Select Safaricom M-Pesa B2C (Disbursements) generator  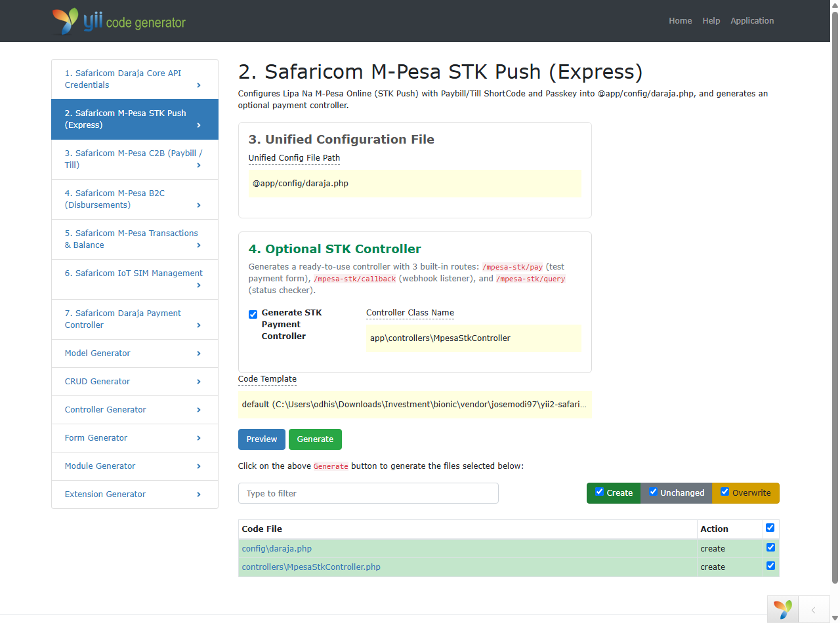click(x=135, y=199)
